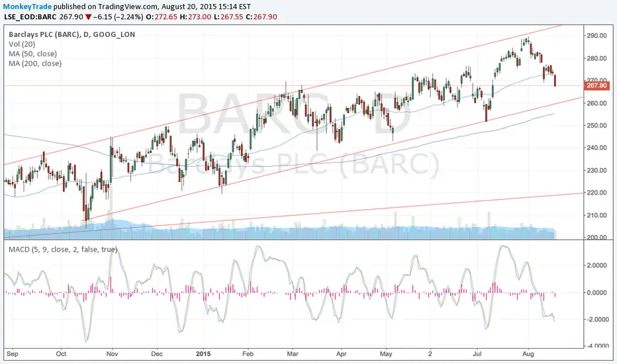Click the red 267.90 current price tag
The width and height of the screenshot is (617, 364).
[x=596, y=85]
